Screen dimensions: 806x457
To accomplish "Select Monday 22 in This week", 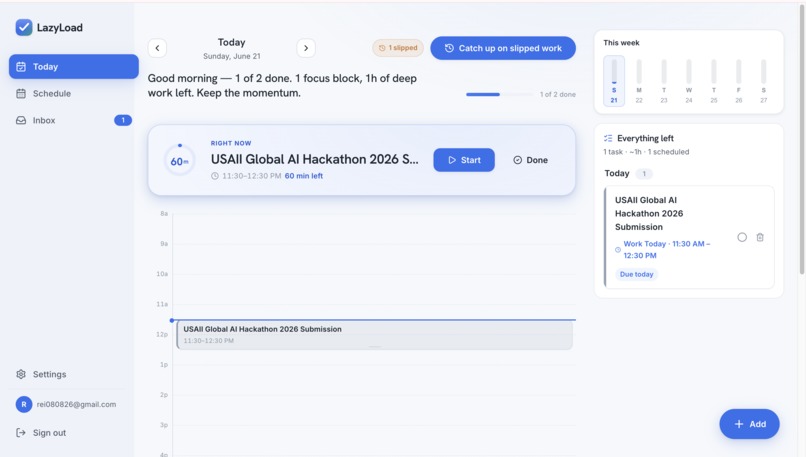I will coord(639,81).
